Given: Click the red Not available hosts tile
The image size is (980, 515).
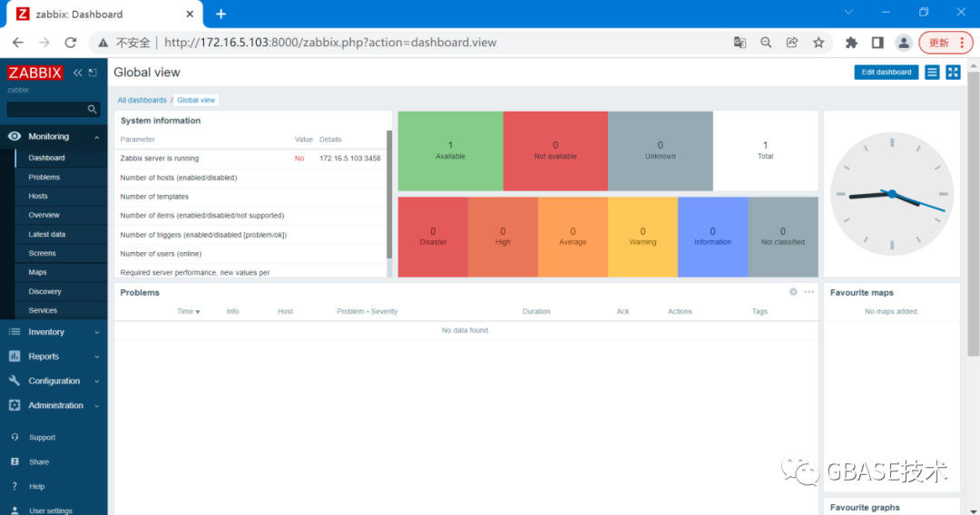Looking at the screenshot, I should (x=555, y=151).
